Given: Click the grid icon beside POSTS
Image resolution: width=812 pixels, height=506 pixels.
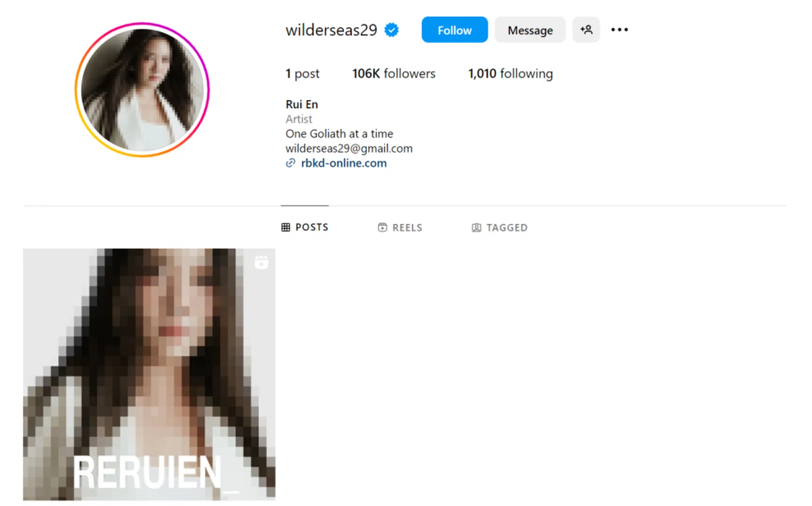Looking at the screenshot, I should [285, 227].
